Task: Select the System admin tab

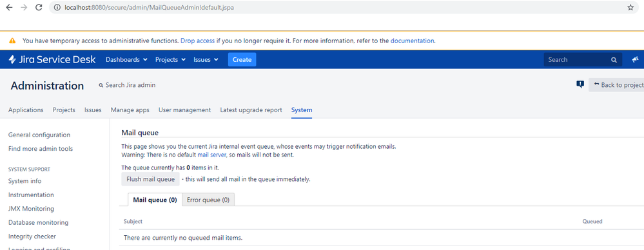Action: pyautogui.click(x=302, y=110)
